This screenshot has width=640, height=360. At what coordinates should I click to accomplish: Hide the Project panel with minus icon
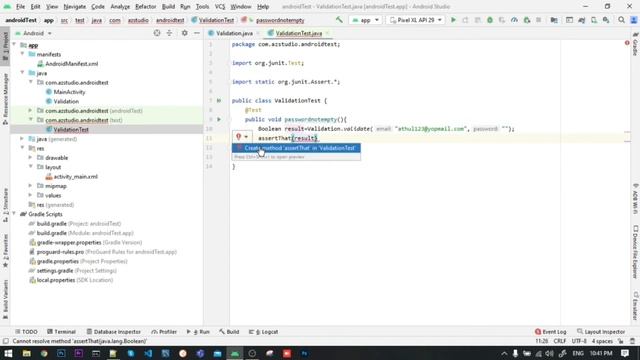click(197, 33)
